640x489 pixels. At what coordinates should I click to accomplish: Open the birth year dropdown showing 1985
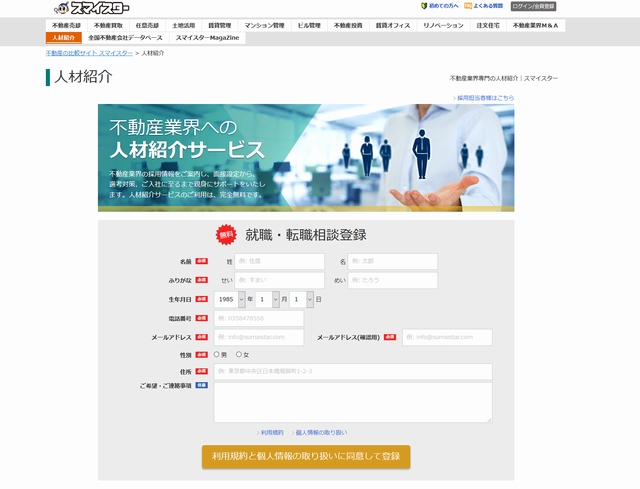(x=229, y=299)
